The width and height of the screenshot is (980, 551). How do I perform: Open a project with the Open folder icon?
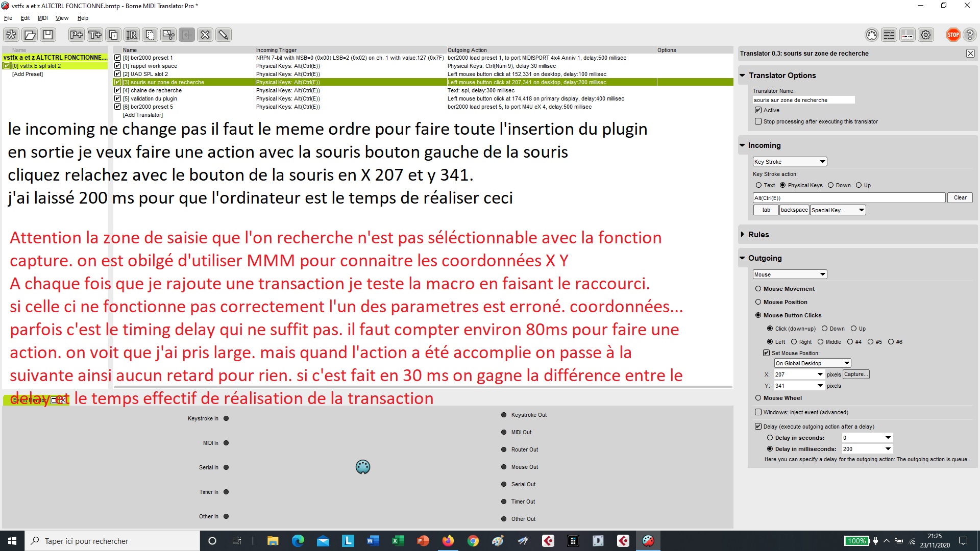tap(30, 35)
